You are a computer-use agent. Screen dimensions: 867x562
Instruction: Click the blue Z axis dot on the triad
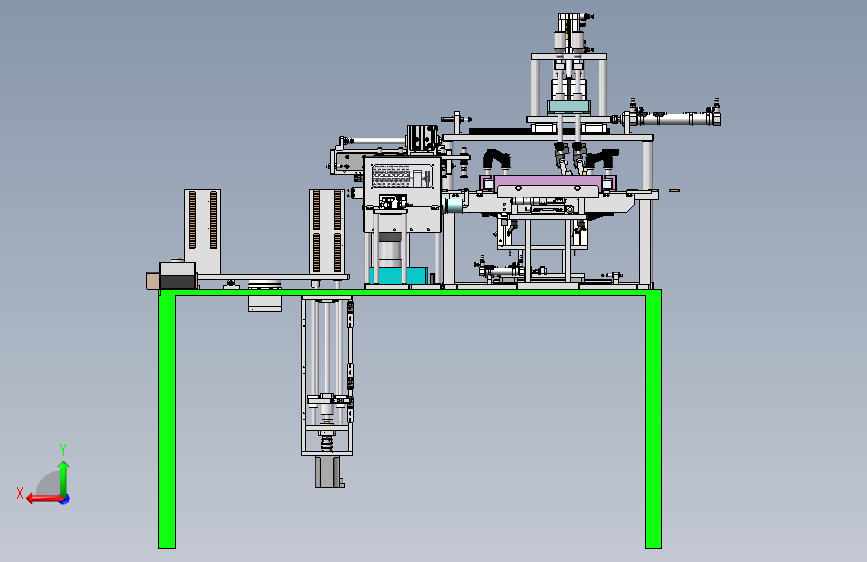pos(65,499)
